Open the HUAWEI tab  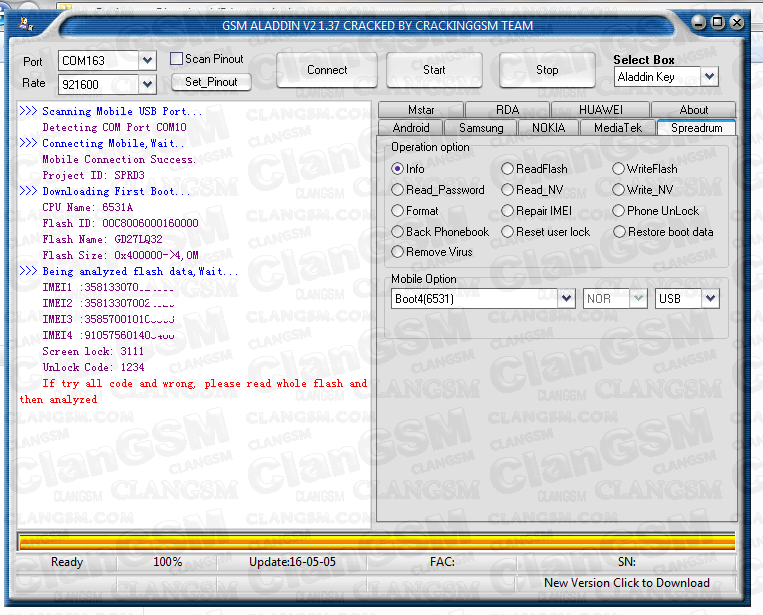tap(600, 110)
